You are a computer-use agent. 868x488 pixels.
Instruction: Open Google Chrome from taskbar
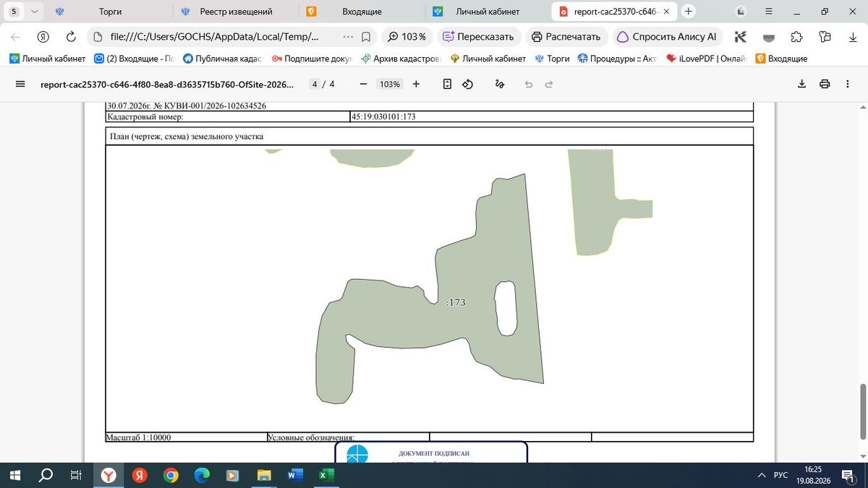(171, 475)
